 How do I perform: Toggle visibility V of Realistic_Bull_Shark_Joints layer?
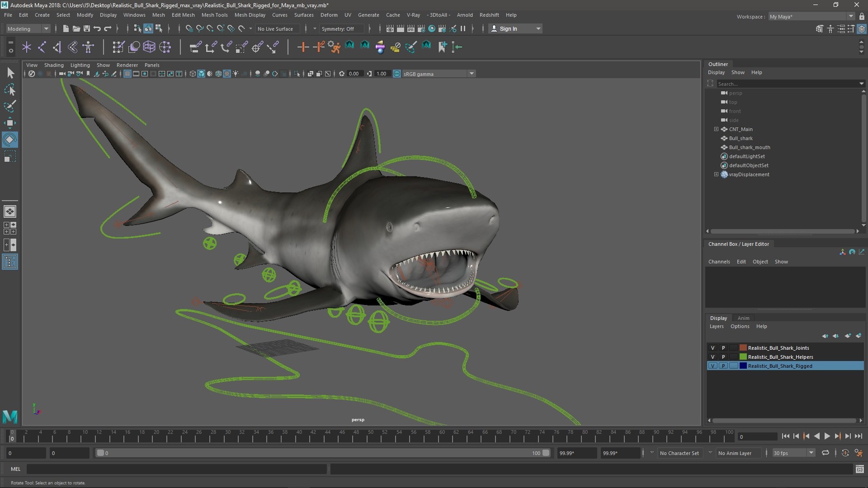coord(712,348)
